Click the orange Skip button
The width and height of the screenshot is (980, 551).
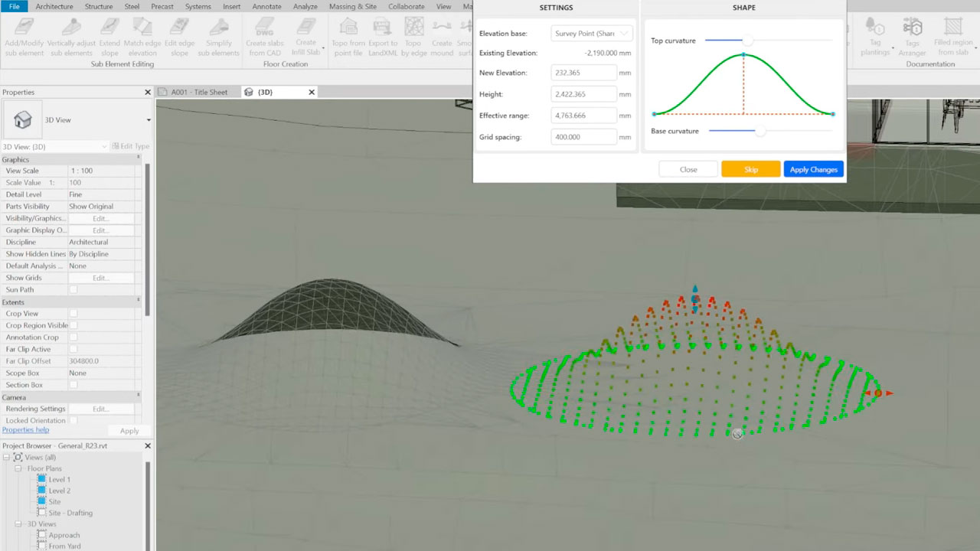(x=751, y=169)
